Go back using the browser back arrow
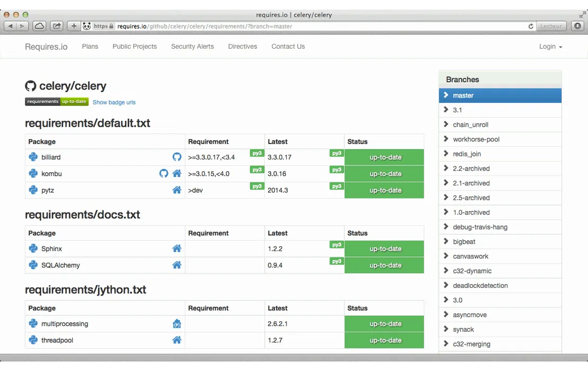Screen dimensions: 588x371 [10, 26]
